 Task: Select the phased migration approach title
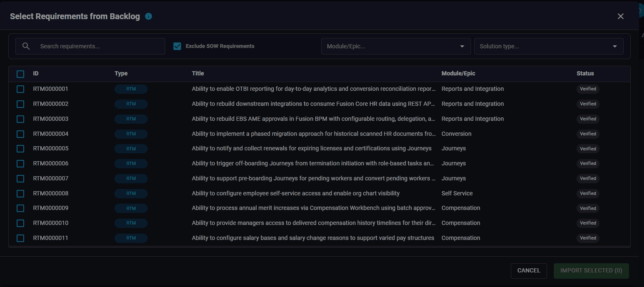pyautogui.click(x=314, y=134)
